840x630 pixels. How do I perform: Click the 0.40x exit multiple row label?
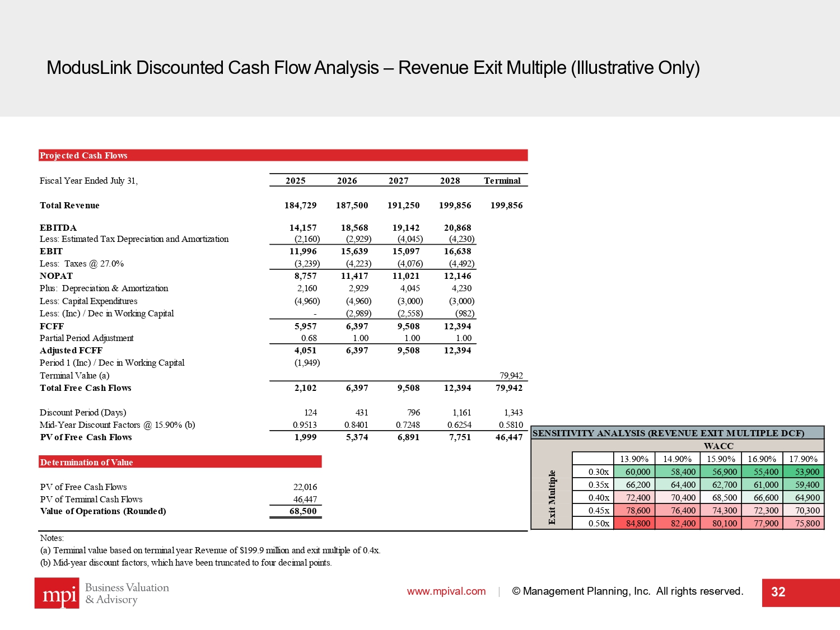[x=594, y=498]
